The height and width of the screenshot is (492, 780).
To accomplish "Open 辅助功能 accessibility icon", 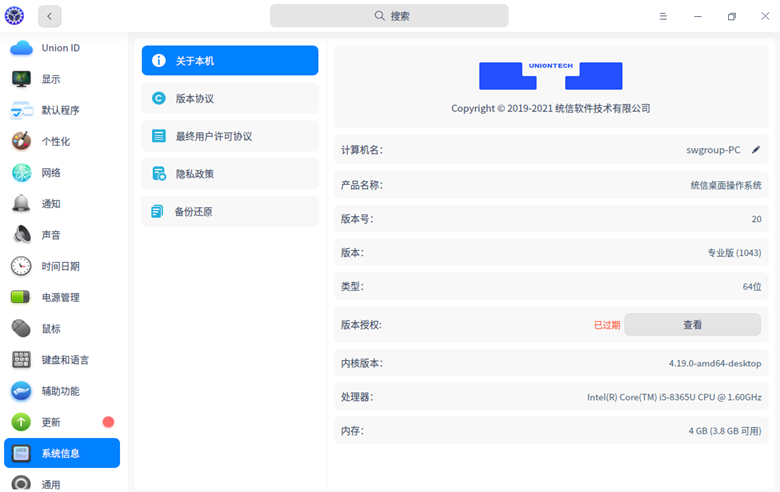I will (x=21, y=391).
